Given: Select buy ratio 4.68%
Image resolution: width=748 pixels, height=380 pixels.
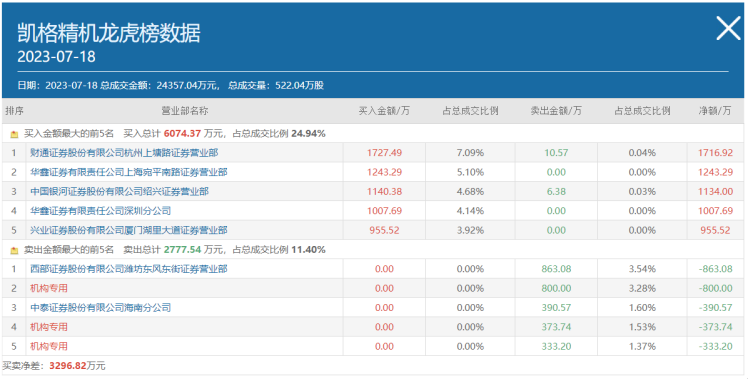Looking at the screenshot, I should click(x=470, y=192).
